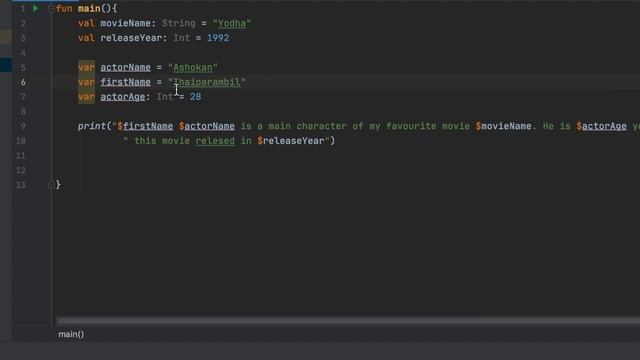
Task: Click the String type annotation on line 2
Action: pos(179,23)
